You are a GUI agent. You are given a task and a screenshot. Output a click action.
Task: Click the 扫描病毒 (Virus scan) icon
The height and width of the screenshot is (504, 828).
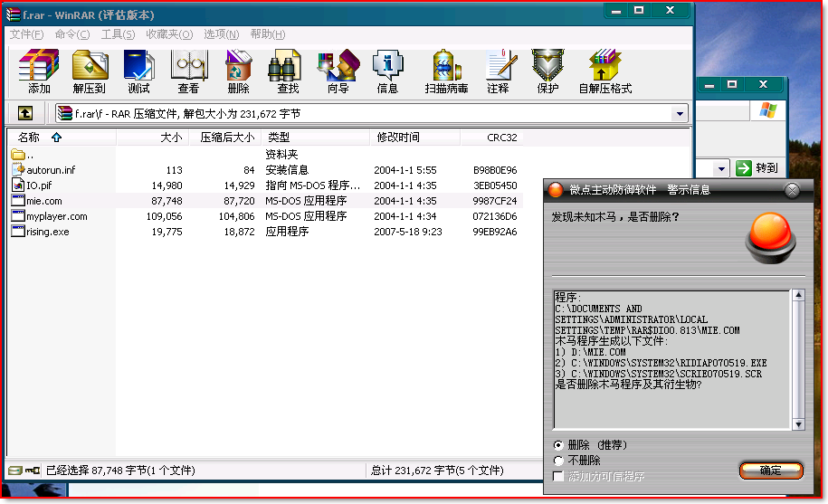coord(447,65)
